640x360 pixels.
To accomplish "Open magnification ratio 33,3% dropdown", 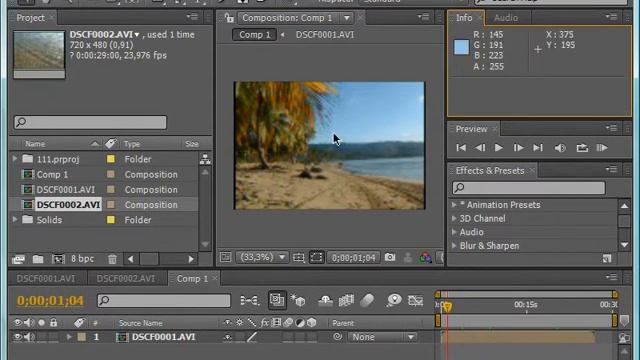I will coord(262,257).
